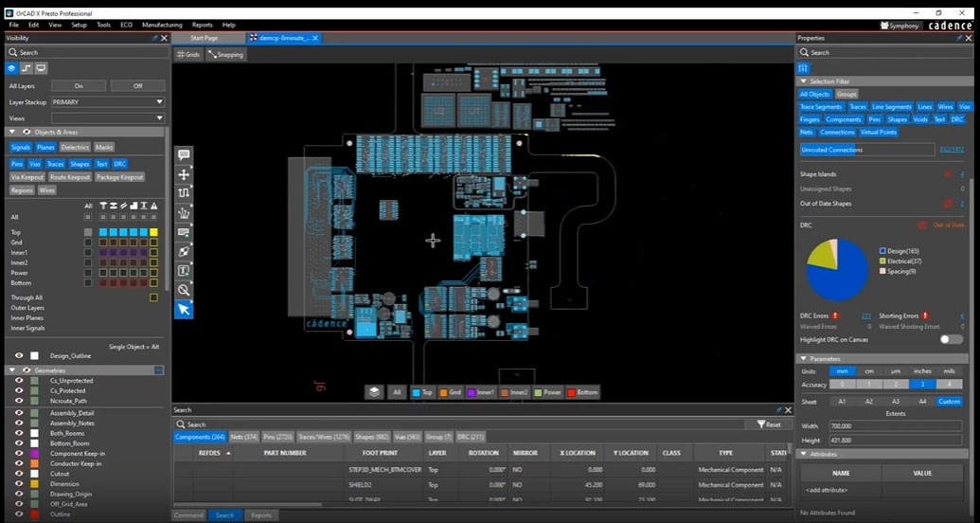
Task: Click the Top layer yellow color swatch
Action: click(x=153, y=232)
